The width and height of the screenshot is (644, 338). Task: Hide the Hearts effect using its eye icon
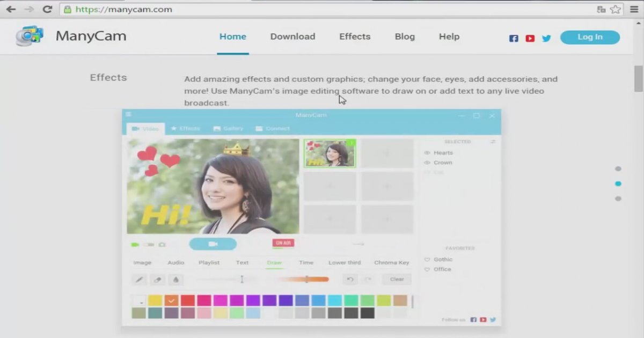427,153
